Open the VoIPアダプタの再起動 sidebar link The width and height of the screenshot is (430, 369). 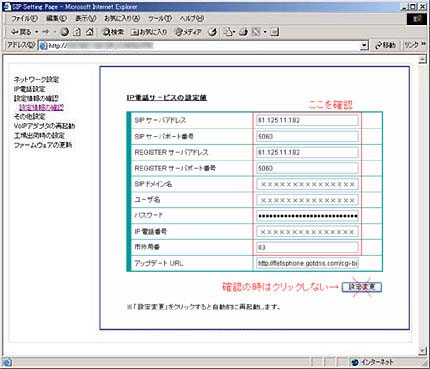tap(44, 126)
